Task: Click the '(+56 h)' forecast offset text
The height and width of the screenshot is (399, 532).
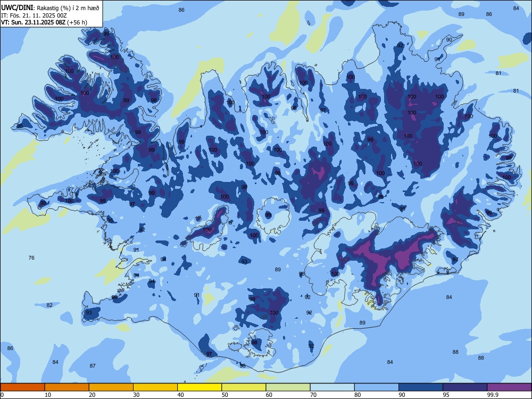Action: tap(77, 22)
